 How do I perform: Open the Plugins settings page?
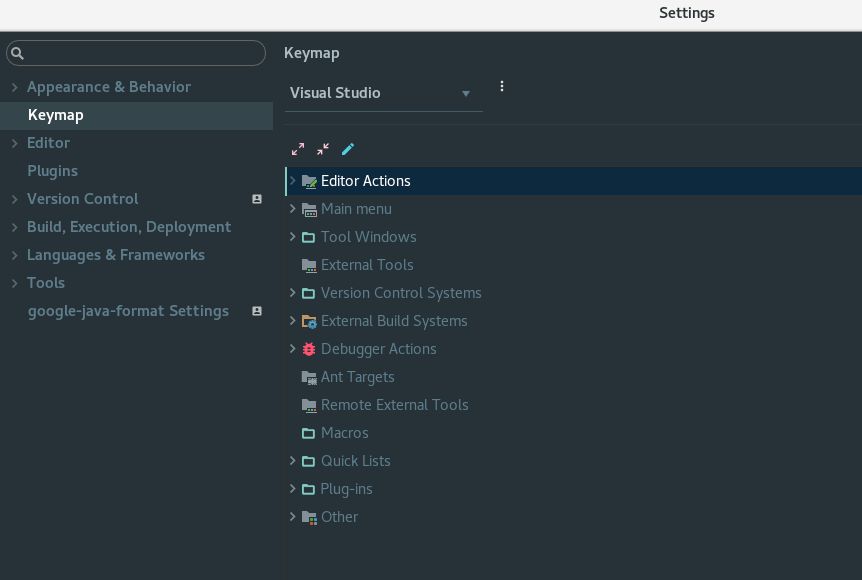click(x=52, y=171)
